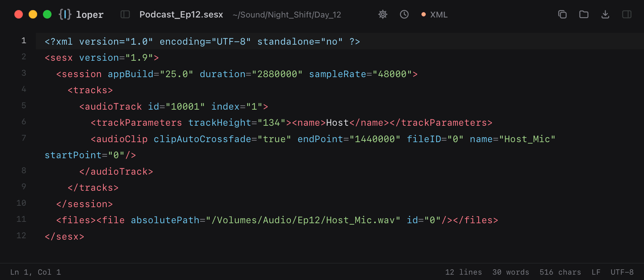This screenshot has height=280, width=644.
Task: Click the clipAutoCrossfade value "true"
Action: [274, 139]
